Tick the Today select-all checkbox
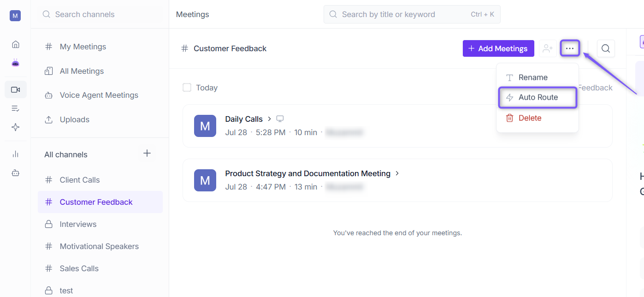 187,88
